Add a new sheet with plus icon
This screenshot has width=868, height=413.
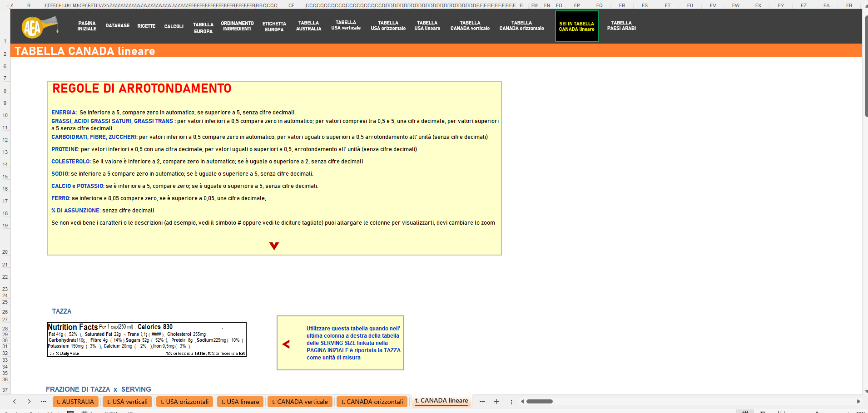tap(496, 401)
